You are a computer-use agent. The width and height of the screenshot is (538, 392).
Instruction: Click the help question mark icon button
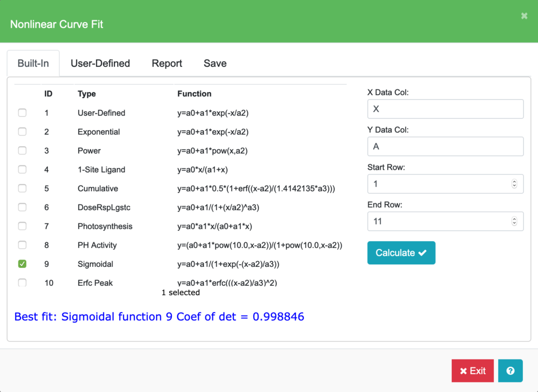coord(510,370)
